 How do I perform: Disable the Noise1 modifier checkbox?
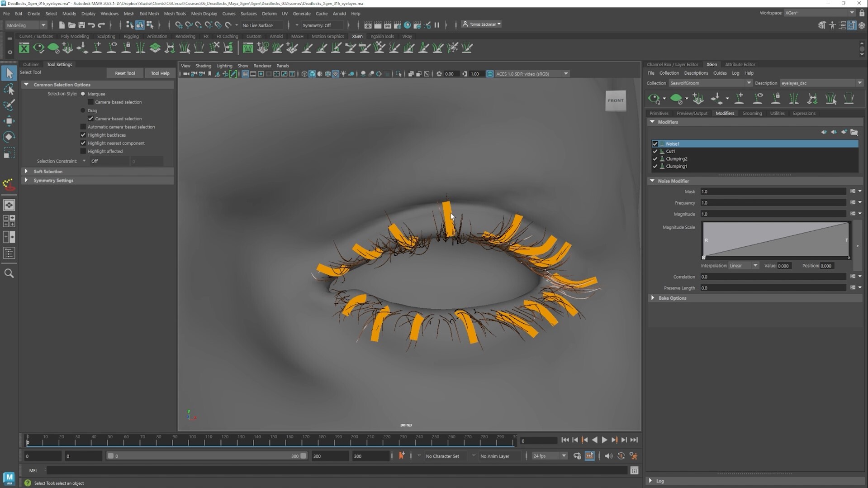(655, 144)
